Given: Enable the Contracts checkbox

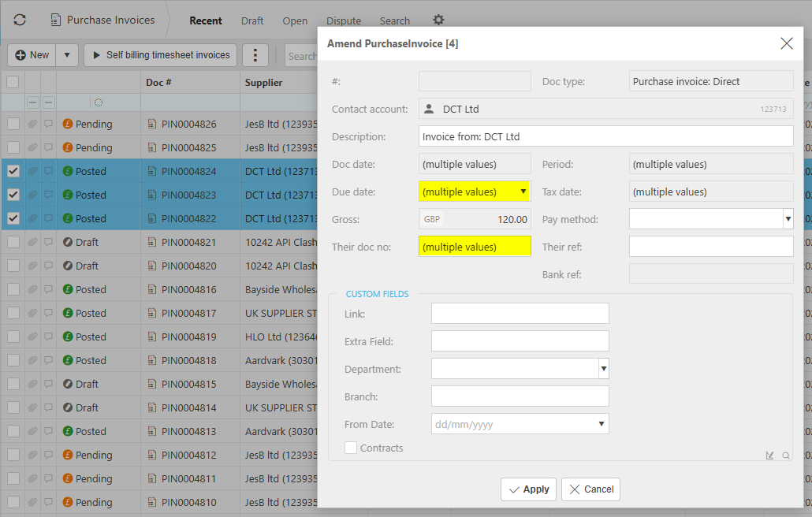Looking at the screenshot, I should [x=351, y=448].
